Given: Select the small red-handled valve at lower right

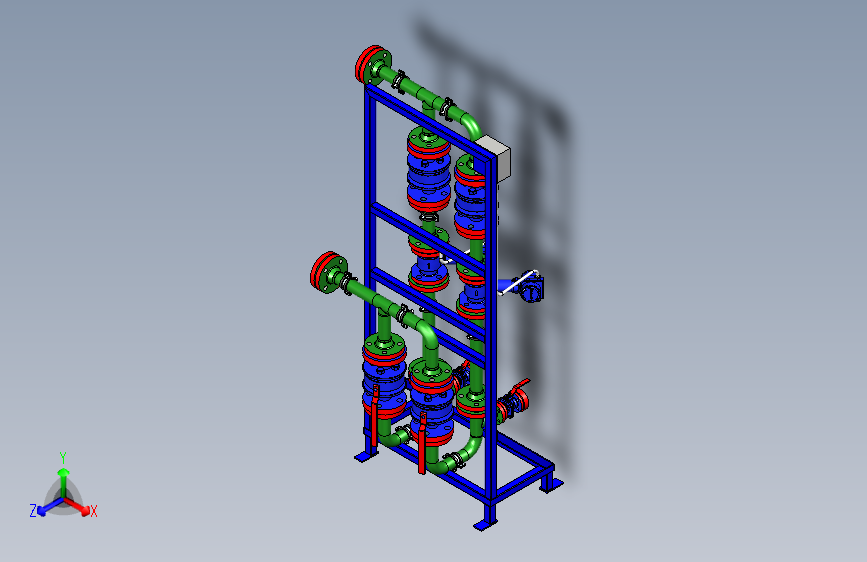Looking at the screenshot, I should click(x=512, y=403).
